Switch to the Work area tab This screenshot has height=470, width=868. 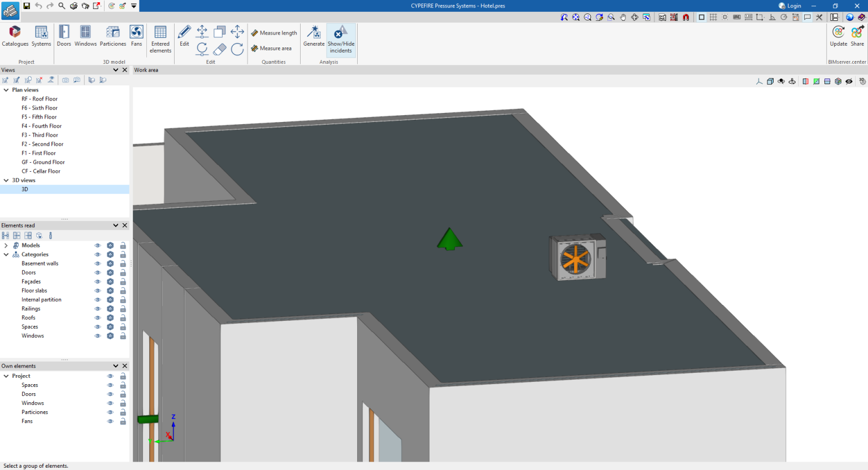point(145,69)
